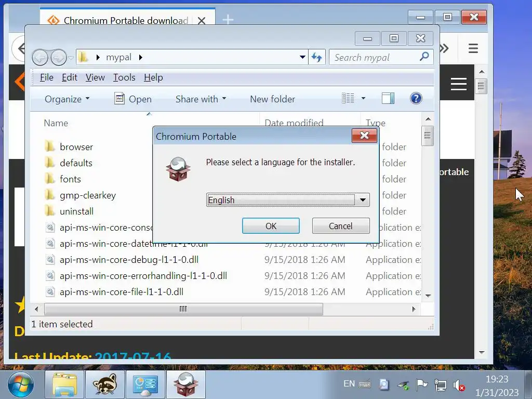The width and height of the screenshot is (532, 399).
Task: Click the mypal breadcrumb in address bar
Action: (119, 57)
